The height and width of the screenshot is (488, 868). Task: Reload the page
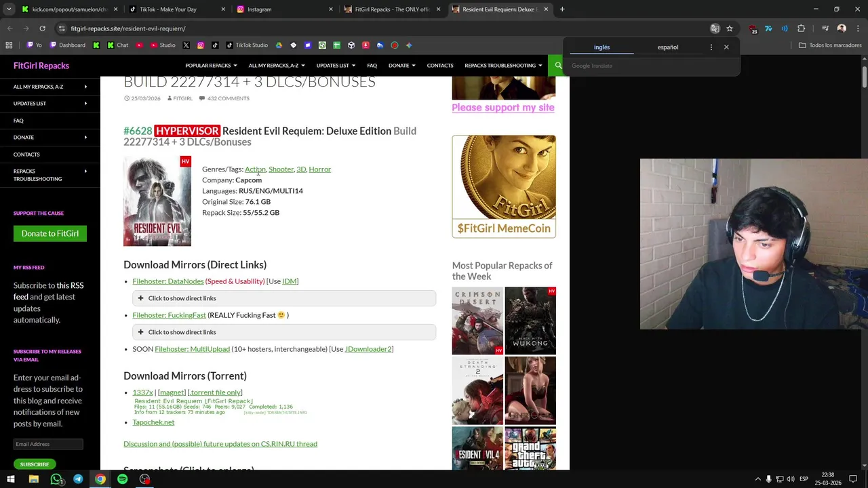pyautogui.click(x=42, y=28)
